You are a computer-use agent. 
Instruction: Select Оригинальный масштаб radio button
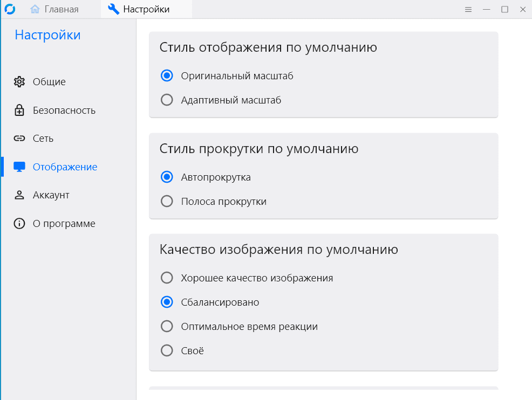(x=167, y=76)
